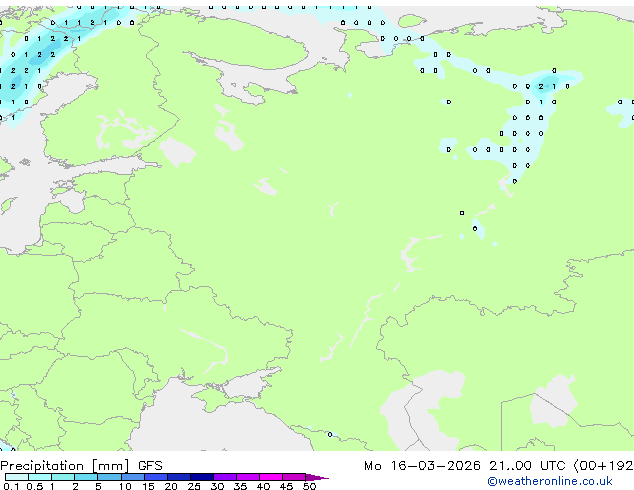Image resolution: width=634 pixels, height=490 pixels.
Task: Select the GFS model label
Action: tap(150, 466)
